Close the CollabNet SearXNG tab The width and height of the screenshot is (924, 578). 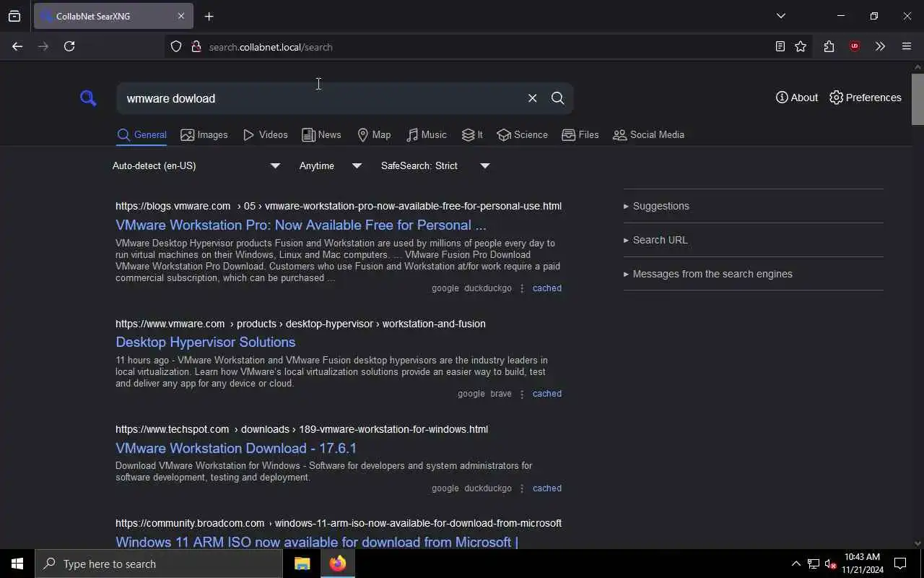click(x=181, y=16)
